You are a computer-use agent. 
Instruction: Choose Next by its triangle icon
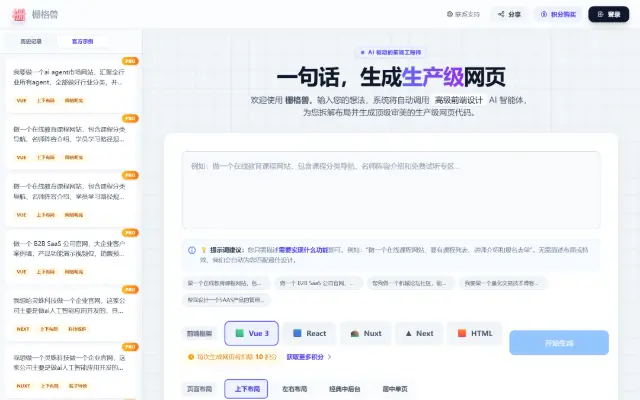click(408, 333)
